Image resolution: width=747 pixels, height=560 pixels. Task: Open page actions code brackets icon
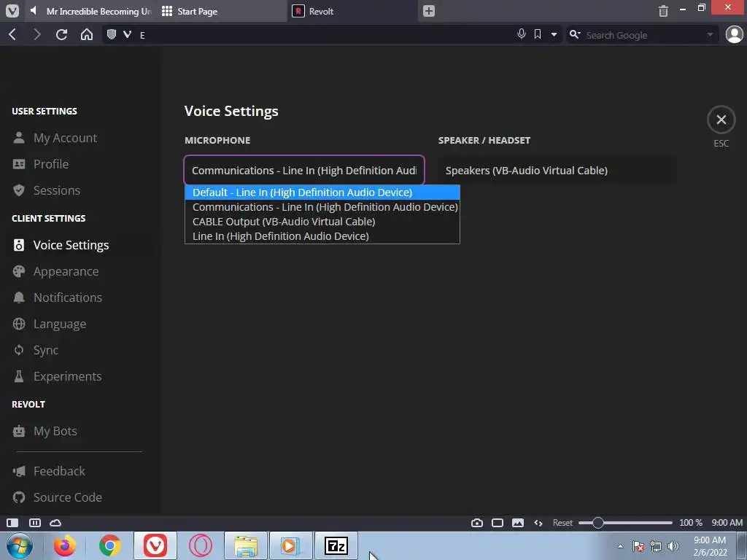coord(538,523)
